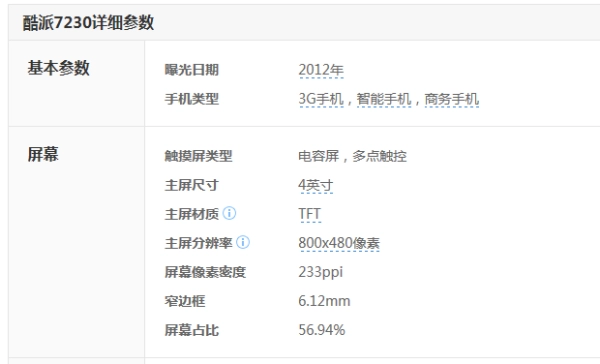Open the 800x480像素 resolution link
Viewport: 600px width, 364px height.
pyautogui.click(x=339, y=243)
